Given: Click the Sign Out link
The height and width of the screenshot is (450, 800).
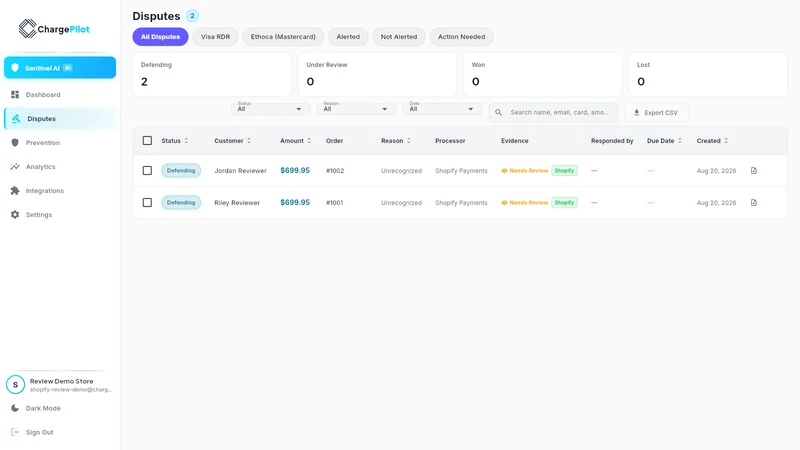Looking at the screenshot, I should 39,432.
